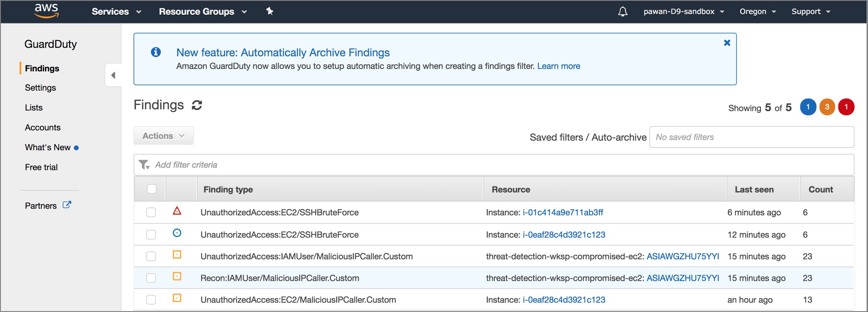Click 'an hour ago' last seen cell
This screenshot has width=868, height=312.
(x=750, y=299)
